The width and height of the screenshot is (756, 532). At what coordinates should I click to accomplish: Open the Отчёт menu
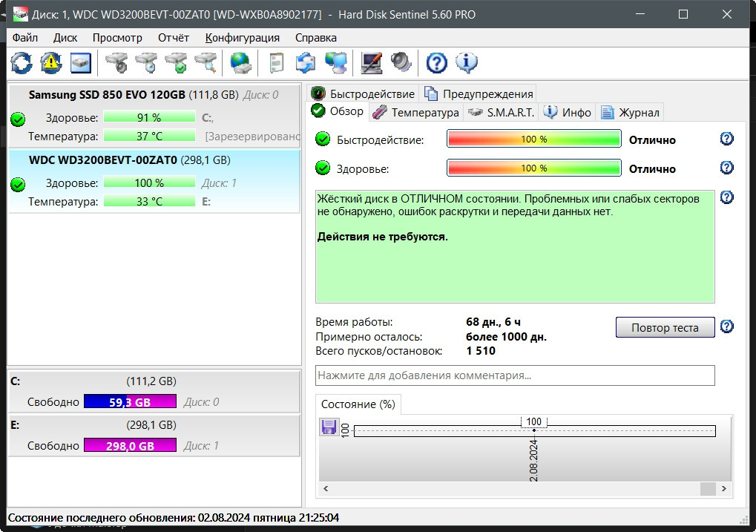(x=174, y=37)
